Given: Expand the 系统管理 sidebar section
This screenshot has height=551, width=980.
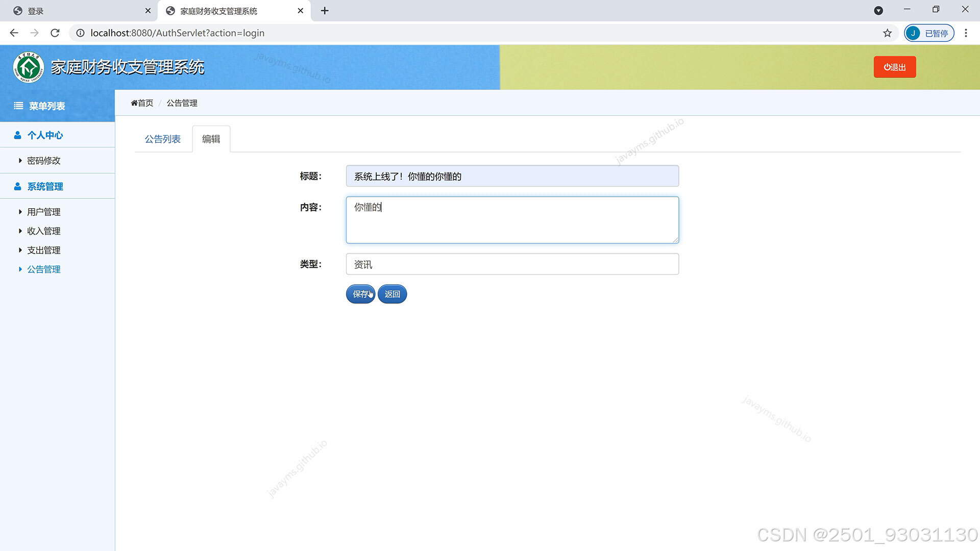Looking at the screenshot, I should [x=57, y=186].
